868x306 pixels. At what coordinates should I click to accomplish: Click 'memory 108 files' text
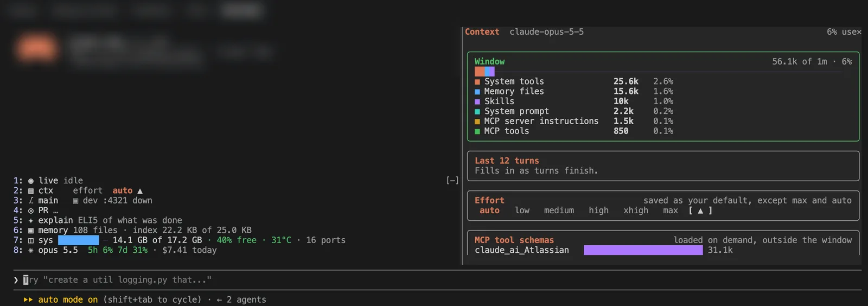click(78, 231)
